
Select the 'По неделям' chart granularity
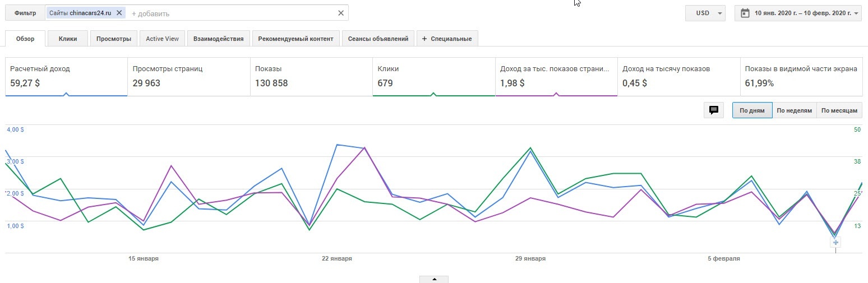coord(794,110)
